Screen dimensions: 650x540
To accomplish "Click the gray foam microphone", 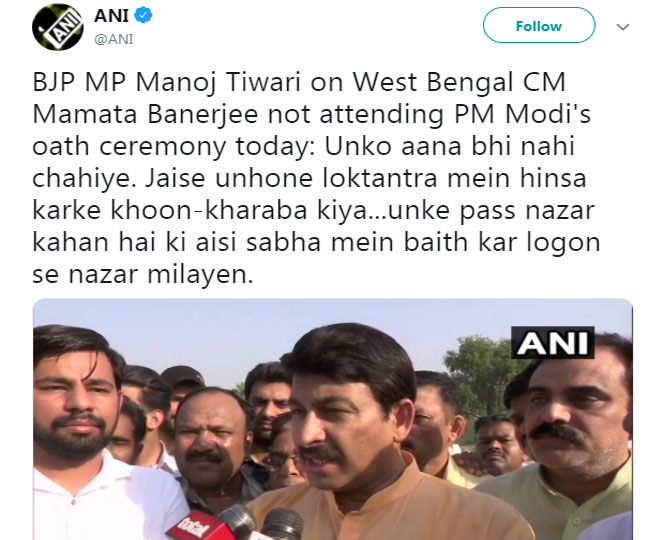I will pos(239,522).
